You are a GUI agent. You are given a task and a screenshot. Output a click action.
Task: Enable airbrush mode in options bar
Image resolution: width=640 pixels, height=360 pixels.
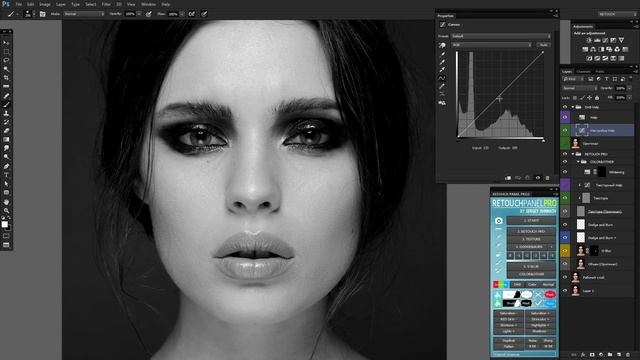click(x=191, y=14)
